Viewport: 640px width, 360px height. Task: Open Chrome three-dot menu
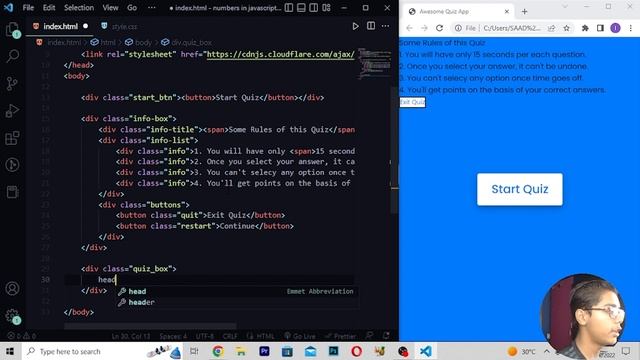pos(631,28)
